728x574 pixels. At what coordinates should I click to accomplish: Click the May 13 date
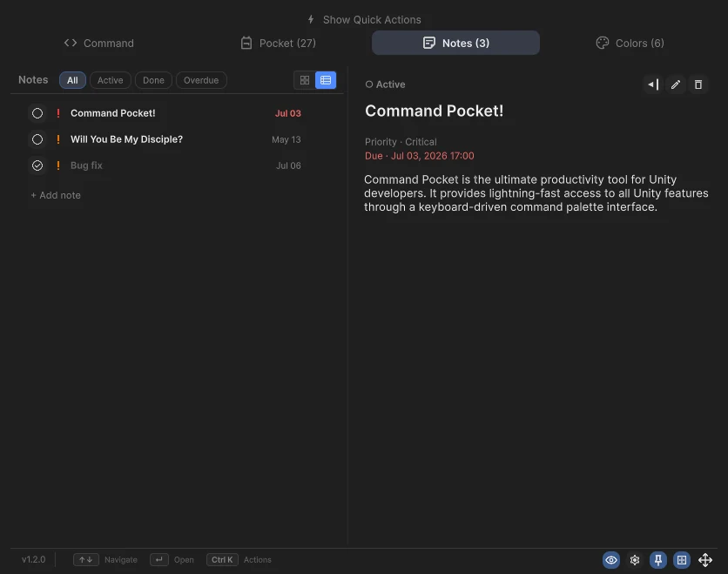(286, 139)
